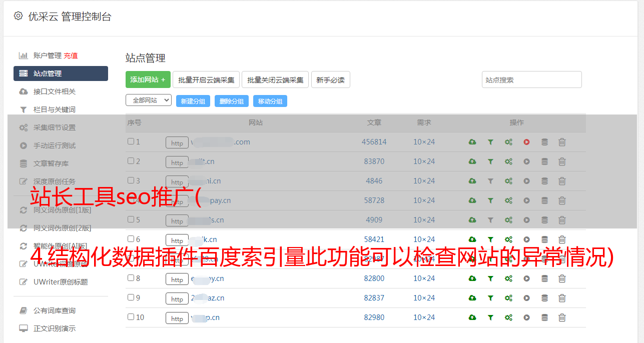This screenshot has width=644, height=343.
Task: Click 新手必读 button
Action: (330, 79)
